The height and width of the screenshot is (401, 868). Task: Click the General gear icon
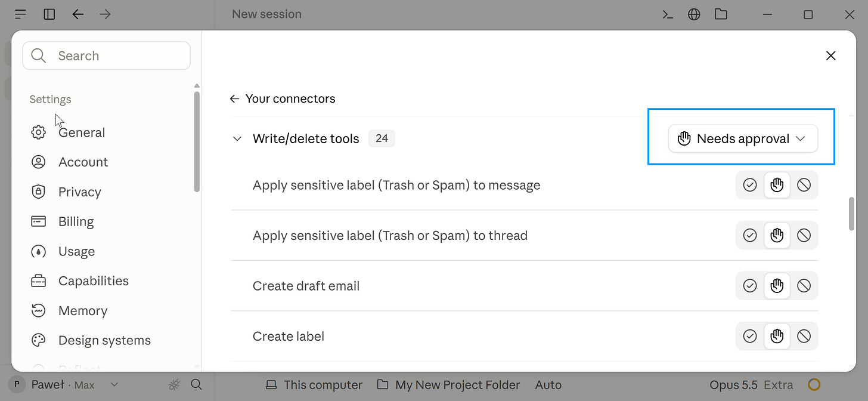click(x=38, y=132)
